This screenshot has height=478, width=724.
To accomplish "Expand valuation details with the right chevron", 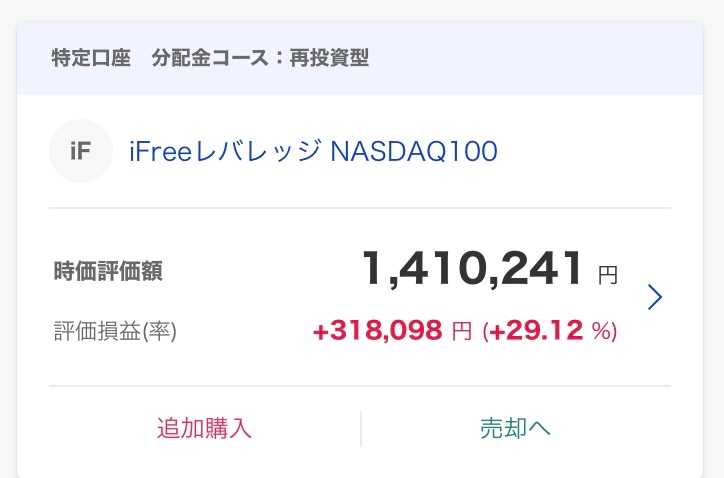I will pos(655,297).
